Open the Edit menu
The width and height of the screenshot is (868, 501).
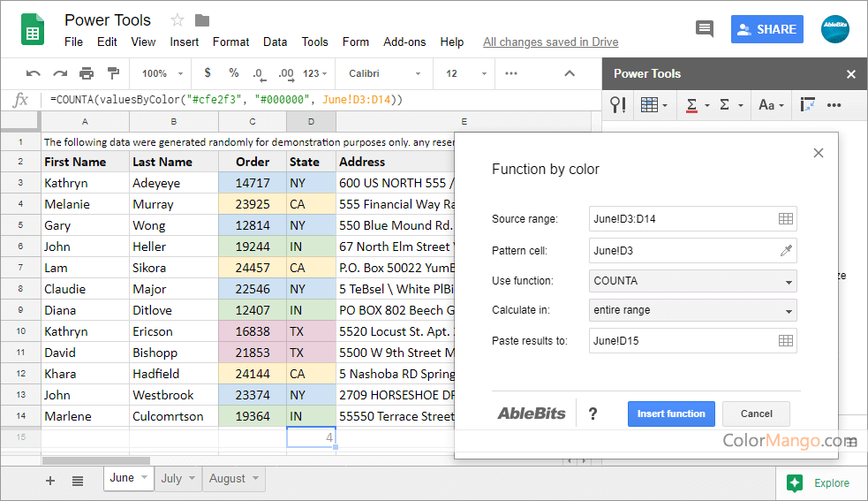click(x=107, y=42)
